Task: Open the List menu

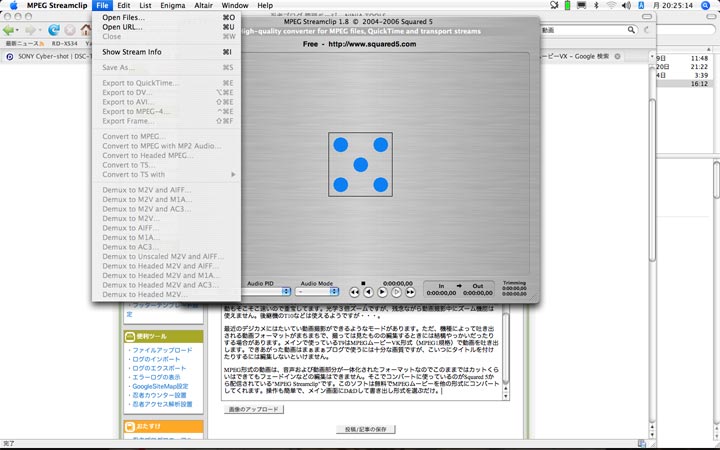Action: click(145, 6)
